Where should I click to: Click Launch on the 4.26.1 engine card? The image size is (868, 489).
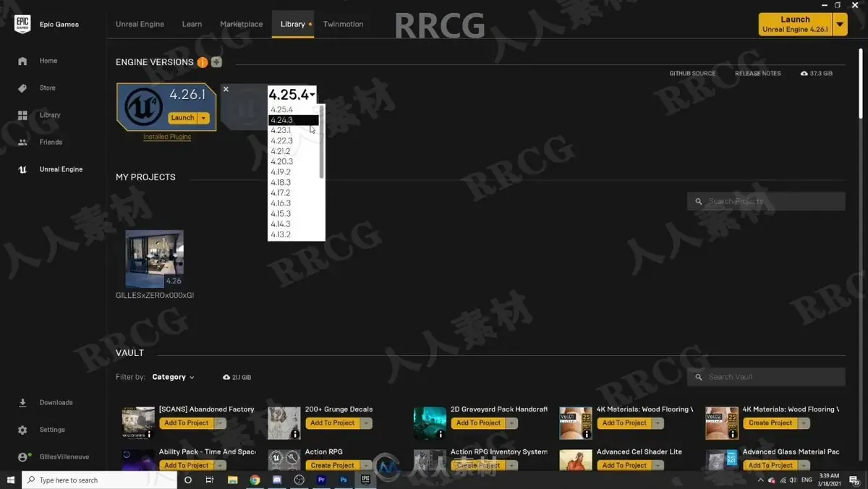pos(182,118)
